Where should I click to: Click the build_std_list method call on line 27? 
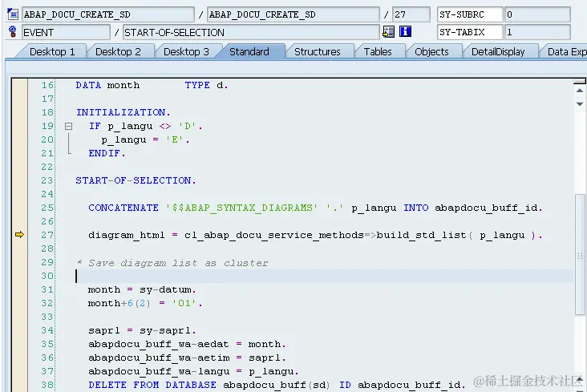tap(421, 235)
